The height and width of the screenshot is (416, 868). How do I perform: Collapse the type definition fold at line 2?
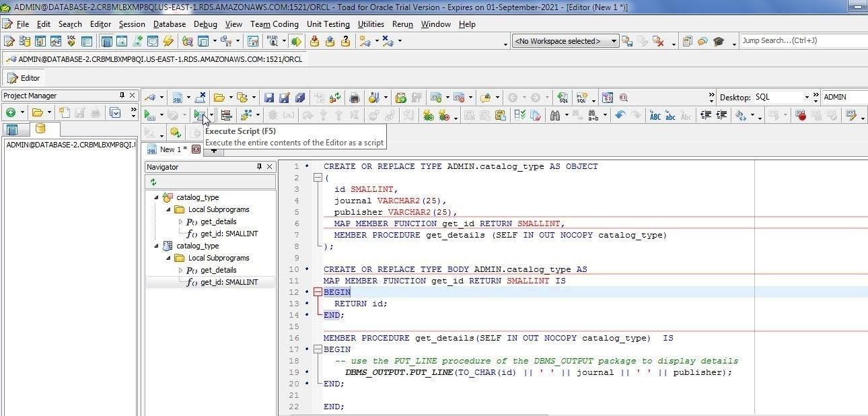click(318, 178)
